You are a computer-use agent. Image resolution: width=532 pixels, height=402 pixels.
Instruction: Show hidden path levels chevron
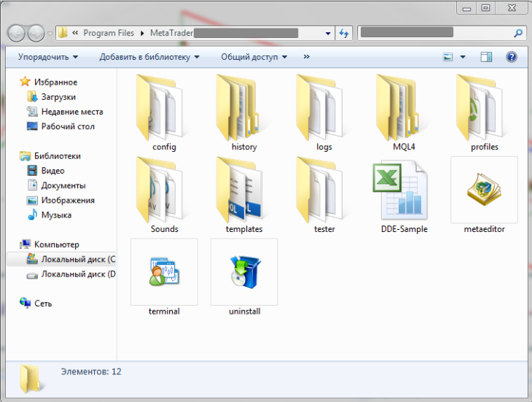pos(75,33)
